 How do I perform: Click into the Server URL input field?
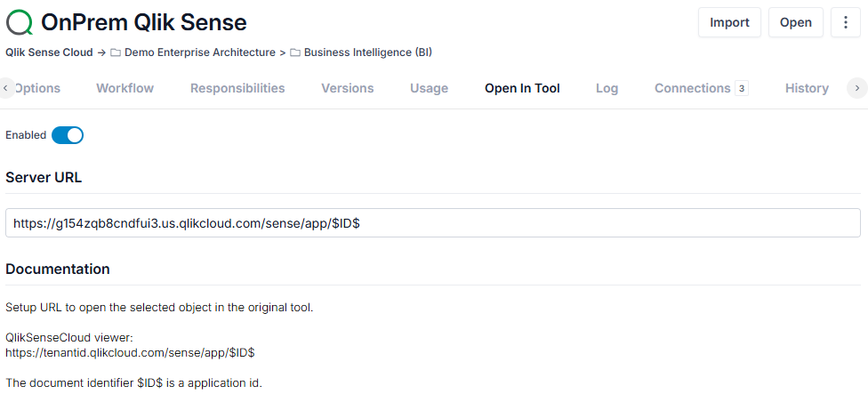click(433, 222)
